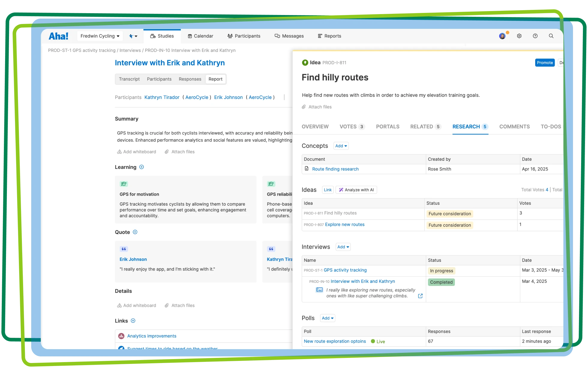Click the search icon in the top bar
The width and height of the screenshot is (588, 369).
pos(551,36)
